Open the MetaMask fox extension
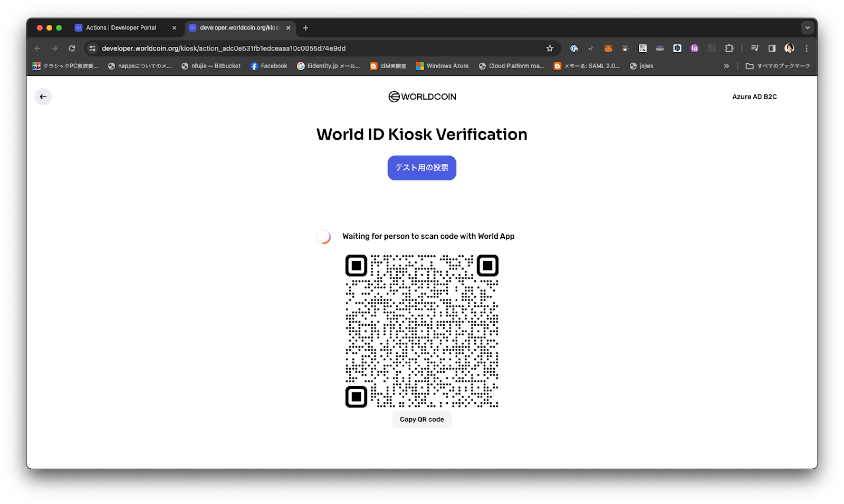 tap(608, 49)
